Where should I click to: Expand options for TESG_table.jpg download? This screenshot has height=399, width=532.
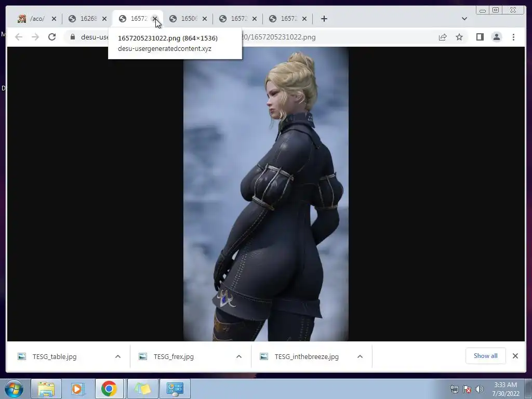118,356
